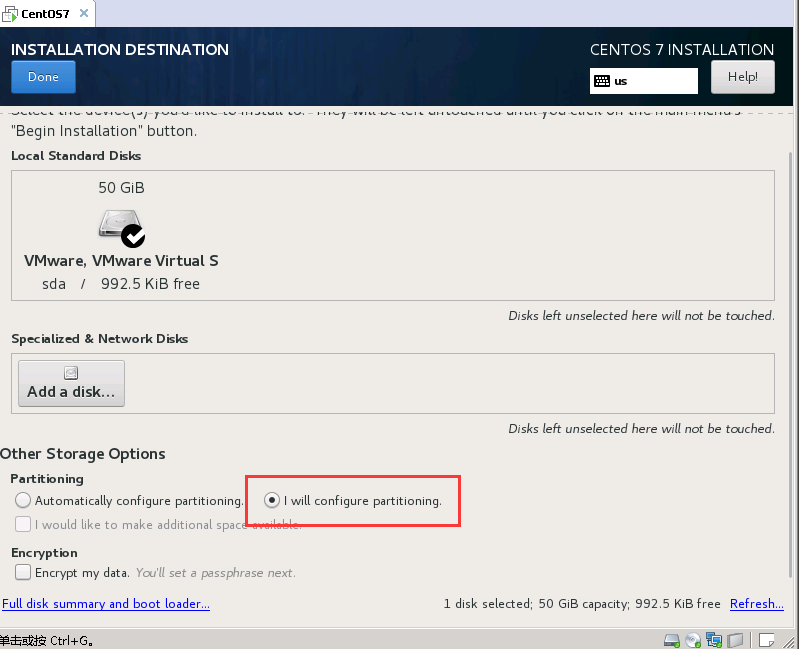The image size is (799, 649).
Task: Click the message log note icon in status bar
Action: [x=766, y=640]
